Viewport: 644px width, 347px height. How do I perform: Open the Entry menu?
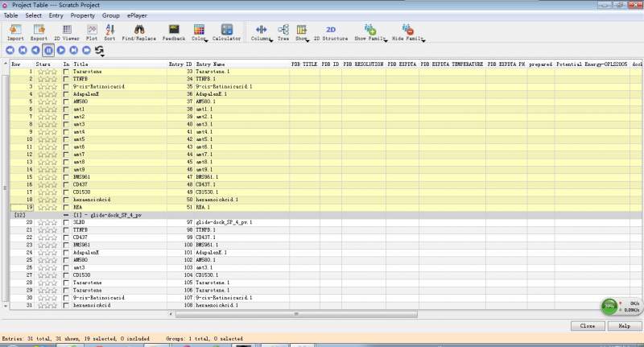[56, 15]
